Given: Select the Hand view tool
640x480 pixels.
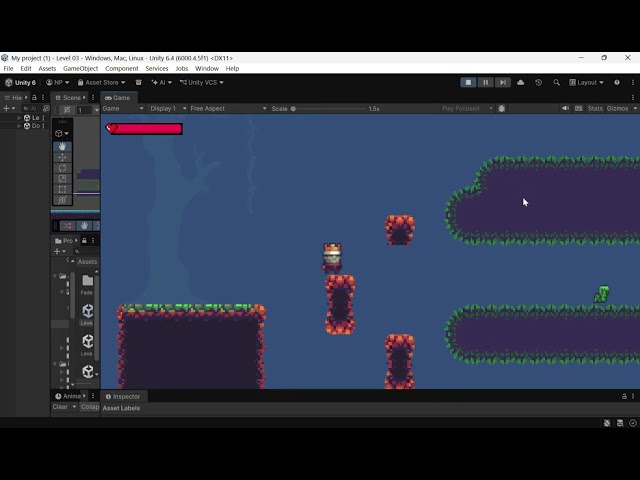Looking at the screenshot, I should [62, 147].
